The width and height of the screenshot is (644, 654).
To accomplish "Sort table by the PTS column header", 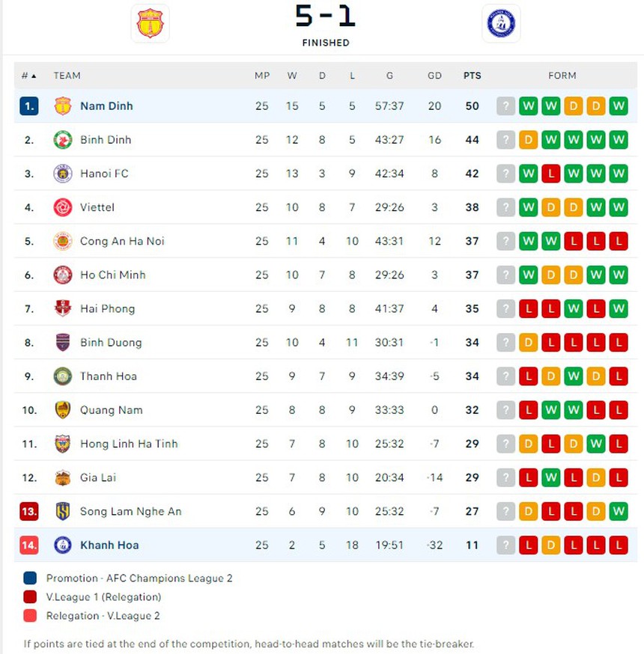I will (472, 76).
